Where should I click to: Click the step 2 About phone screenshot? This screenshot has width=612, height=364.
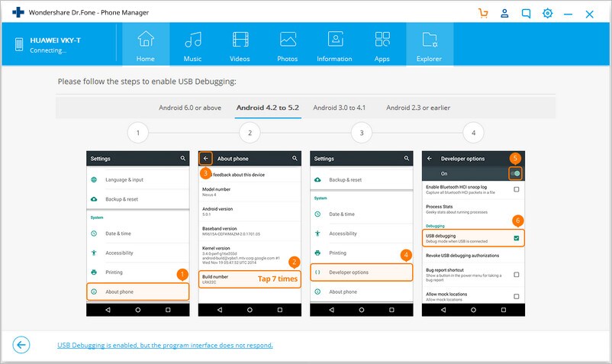[x=250, y=234]
